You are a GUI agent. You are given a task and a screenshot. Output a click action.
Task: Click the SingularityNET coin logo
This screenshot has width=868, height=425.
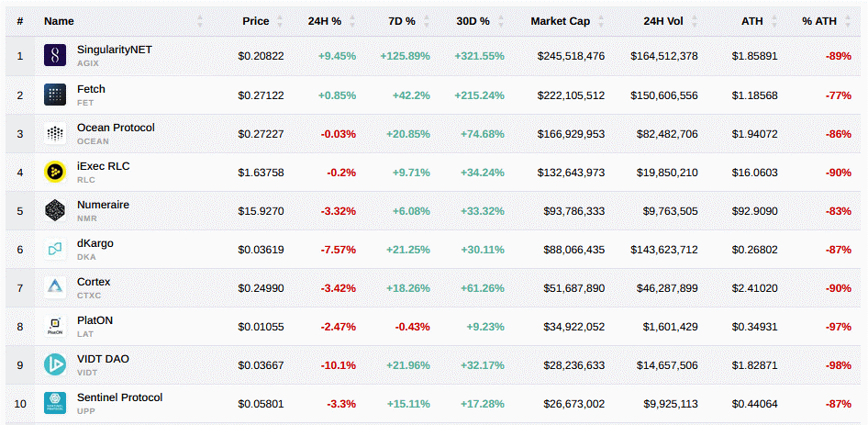(55, 56)
